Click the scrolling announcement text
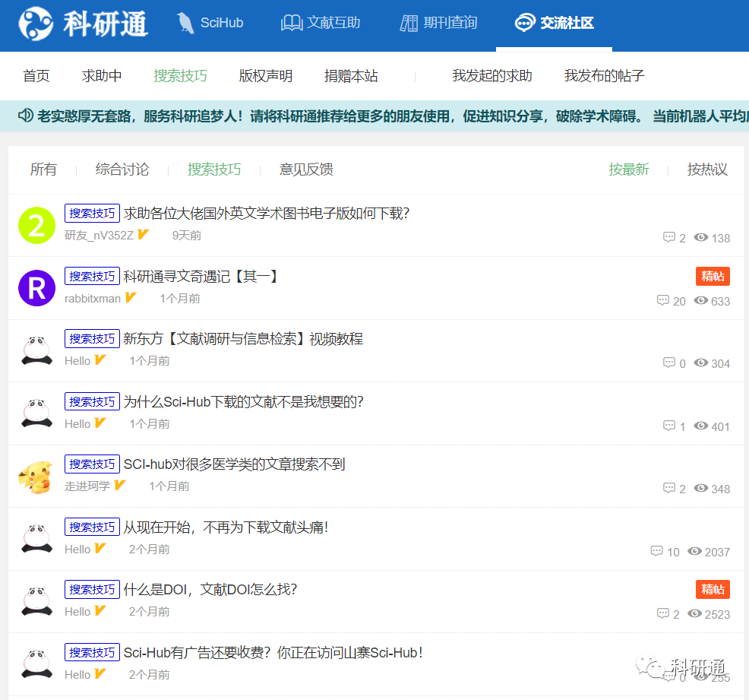The image size is (749, 700). click(x=393, y=116)
